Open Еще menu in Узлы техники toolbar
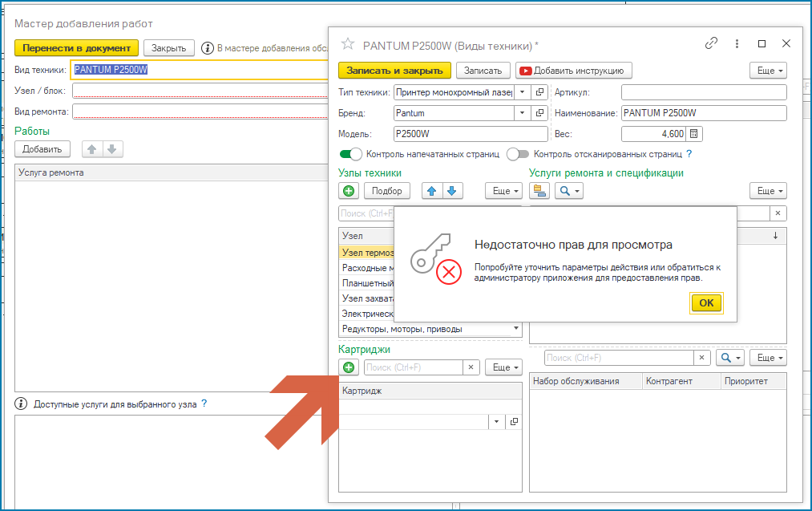 click(x=503, y=191)
